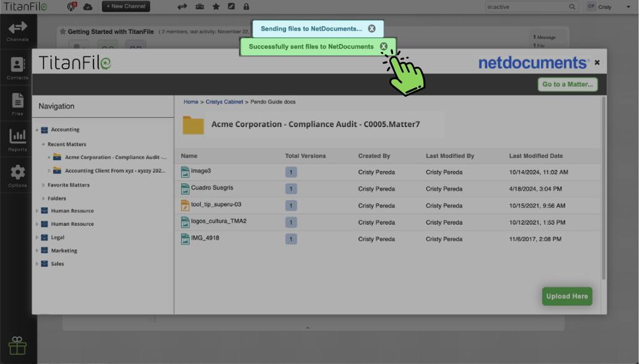The image size is (640, 364).
Task: Click the TitanFile logo in top bar
Action: pyautogui.click(x=25, y=7)
